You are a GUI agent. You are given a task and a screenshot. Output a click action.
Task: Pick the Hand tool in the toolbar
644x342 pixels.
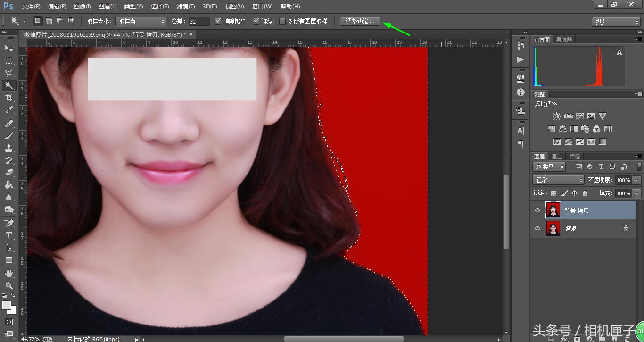[9, 273]
